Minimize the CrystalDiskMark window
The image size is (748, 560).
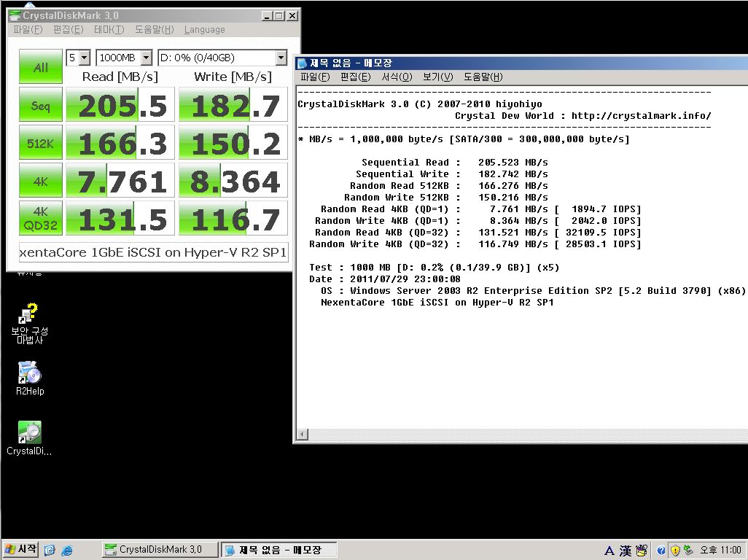267,16
